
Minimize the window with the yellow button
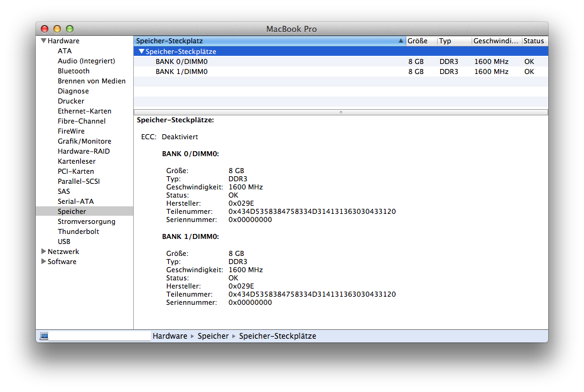click(x=57, y=29)
